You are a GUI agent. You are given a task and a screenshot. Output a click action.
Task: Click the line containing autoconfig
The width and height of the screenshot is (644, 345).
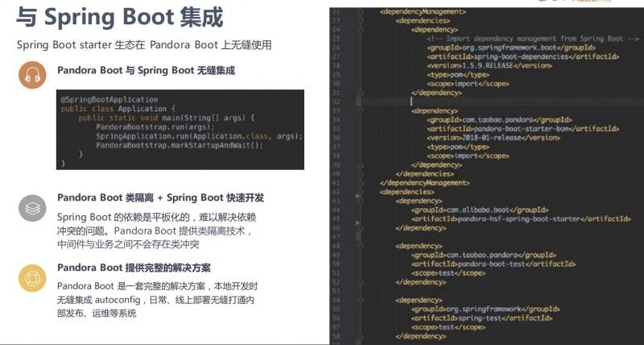point(155,299)
